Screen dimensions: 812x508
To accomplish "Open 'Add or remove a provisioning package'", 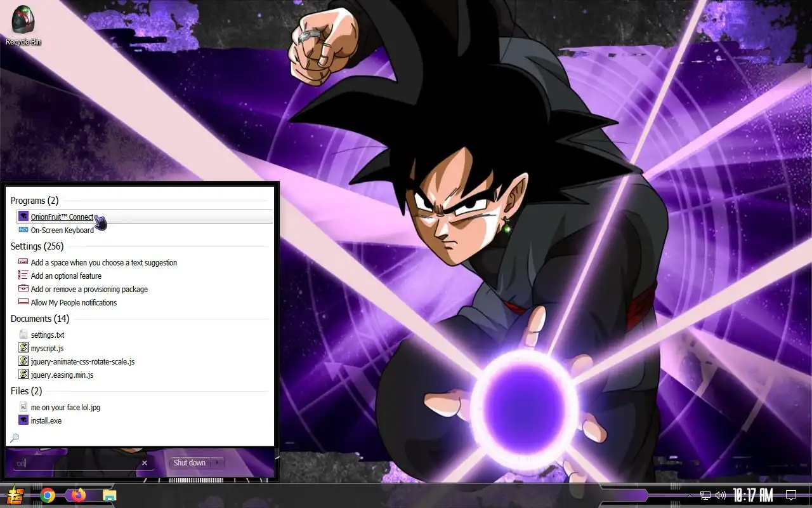I will [x=89, y=289].
